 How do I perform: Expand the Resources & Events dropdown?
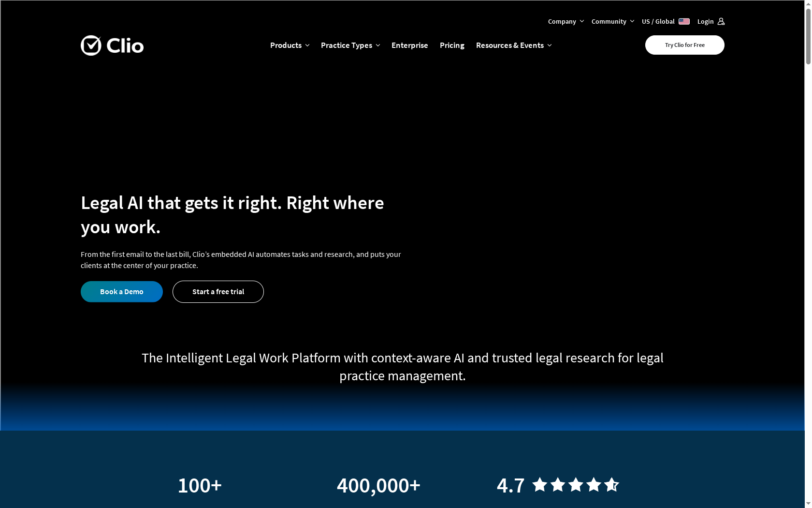[x=513, y=45]
